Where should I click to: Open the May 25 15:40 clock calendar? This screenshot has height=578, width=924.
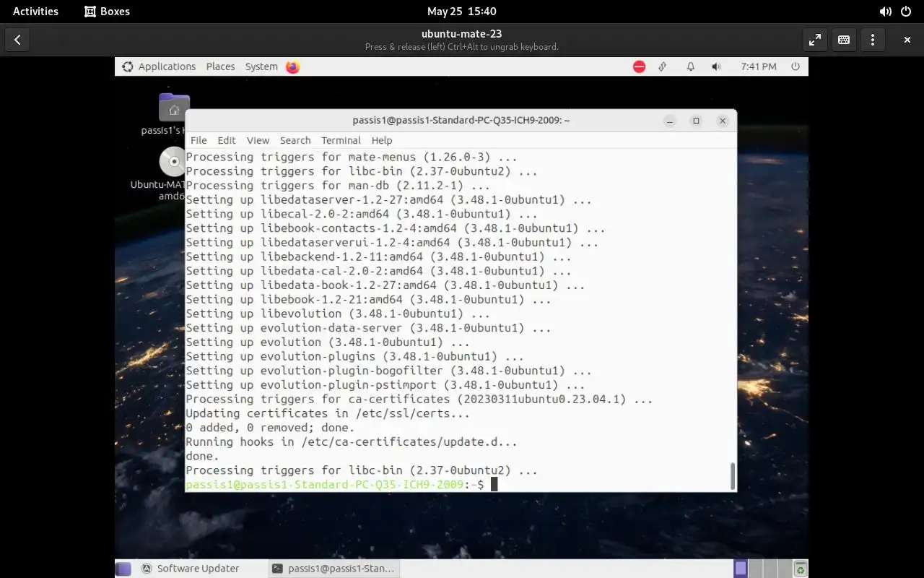tap(462, 11)
